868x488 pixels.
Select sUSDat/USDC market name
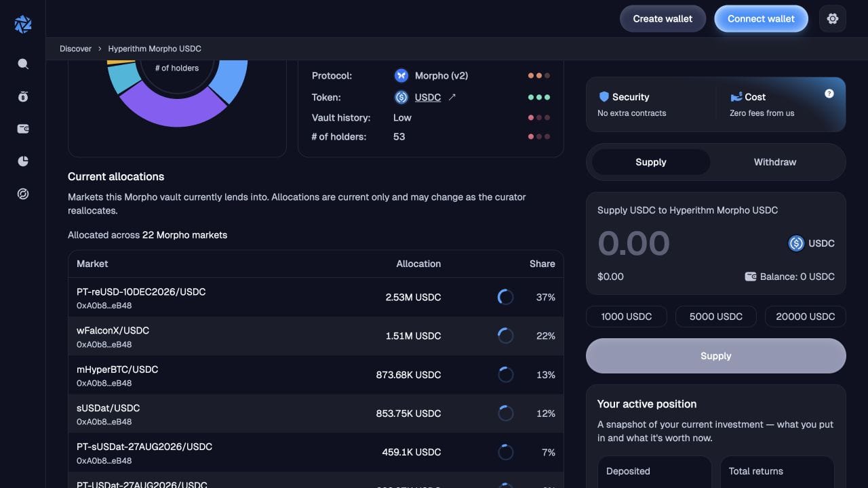coord(108,408)
